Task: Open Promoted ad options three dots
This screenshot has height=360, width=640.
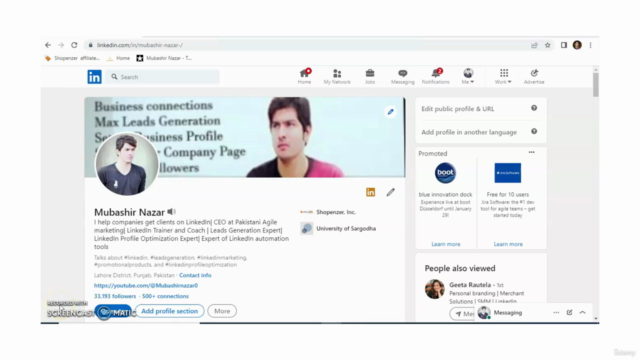Action: pos(531,152)
